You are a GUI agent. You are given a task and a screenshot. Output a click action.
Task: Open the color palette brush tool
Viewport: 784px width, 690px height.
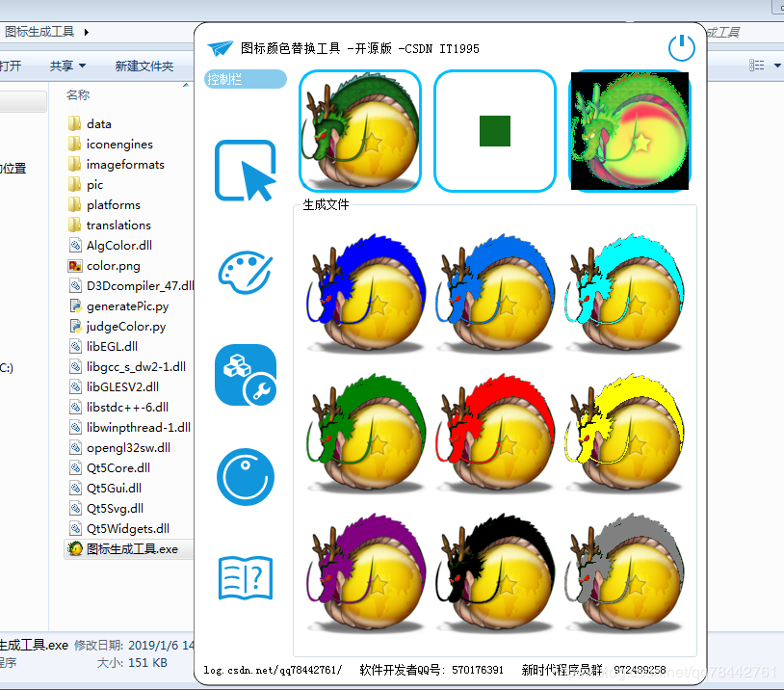click(246, 271)
